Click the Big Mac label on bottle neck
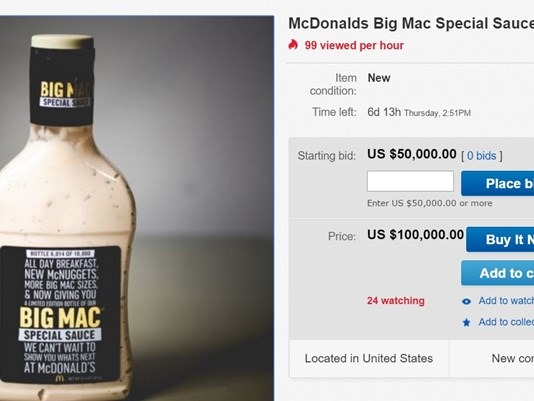The width and height of the screenshot is (534, 401). coord(65,94)
